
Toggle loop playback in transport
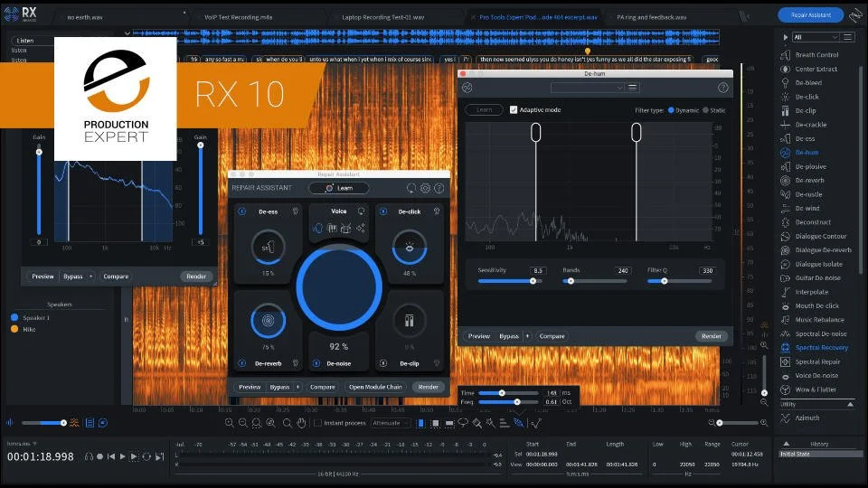(x=146, y=456)
